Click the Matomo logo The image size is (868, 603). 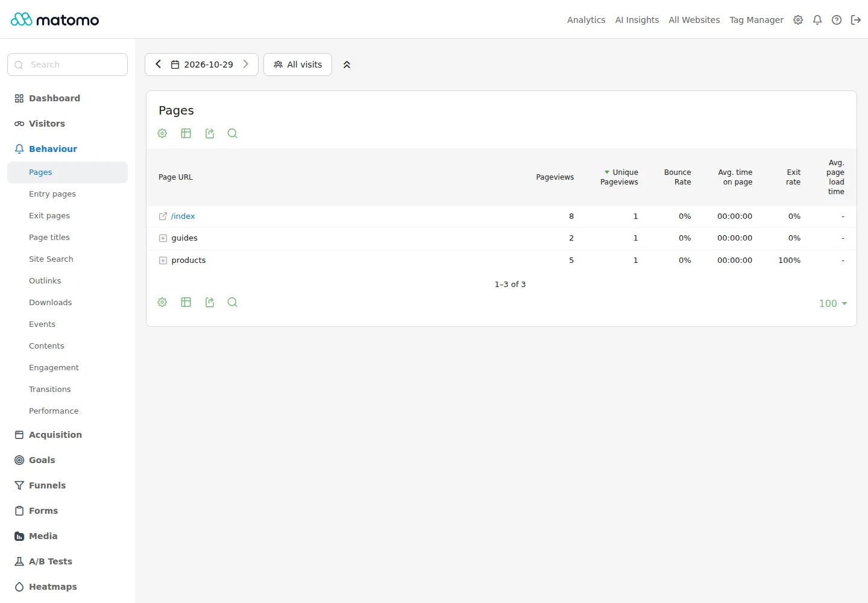pos(55,20)
